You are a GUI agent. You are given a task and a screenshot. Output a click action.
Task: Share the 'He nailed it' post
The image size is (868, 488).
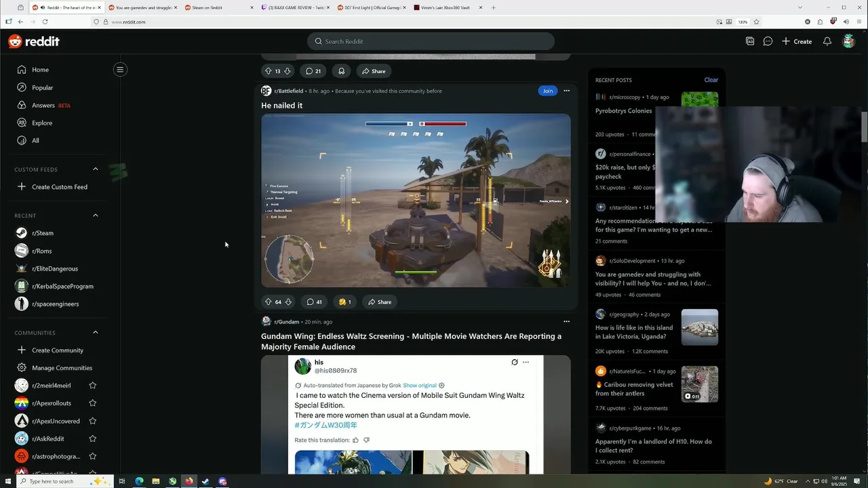[380, 302]
